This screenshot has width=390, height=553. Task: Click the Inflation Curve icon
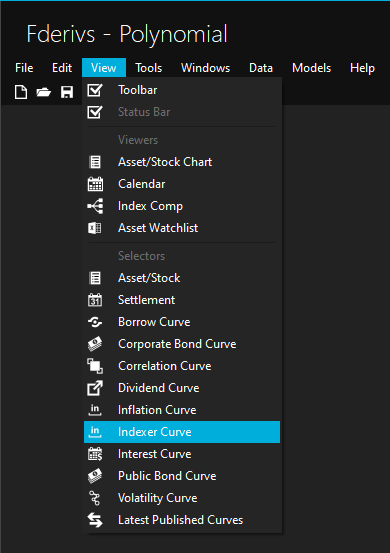click(x=95, y=410)
